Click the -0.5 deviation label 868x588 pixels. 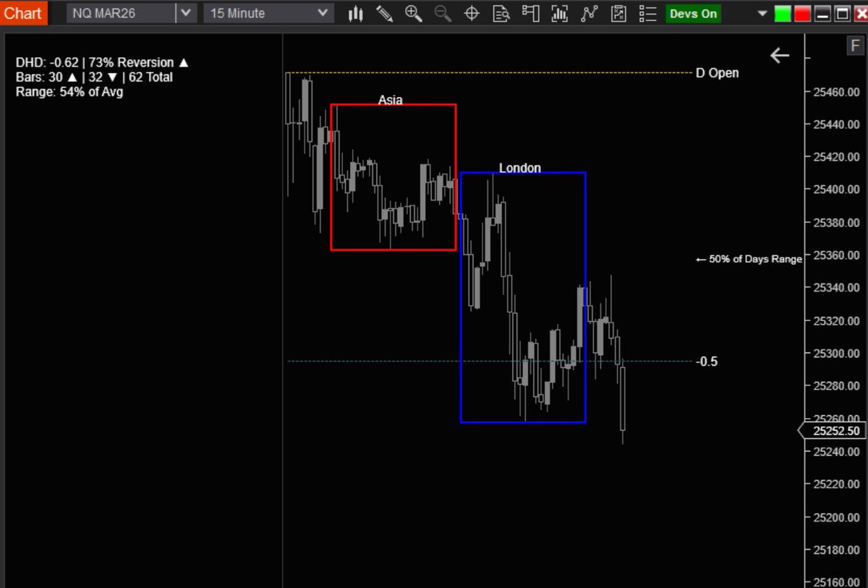(x=707, y=362)
